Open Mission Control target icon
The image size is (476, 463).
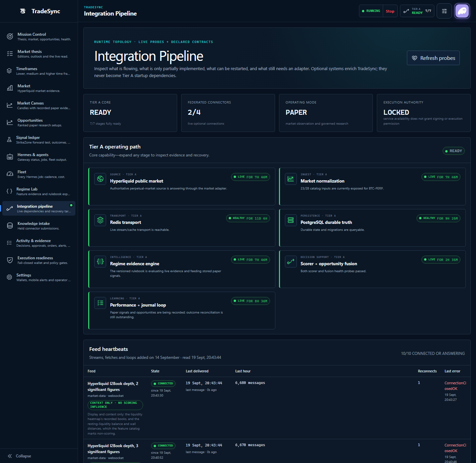tap(10, 36)
